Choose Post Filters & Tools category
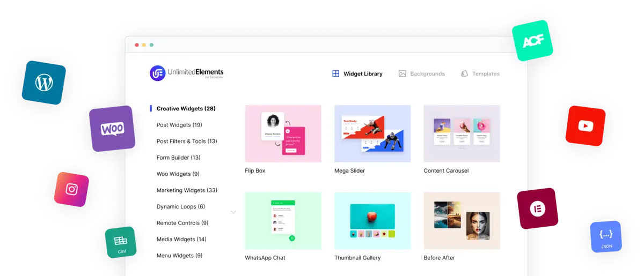Screen dimensions: 644x276 [187, 141]
